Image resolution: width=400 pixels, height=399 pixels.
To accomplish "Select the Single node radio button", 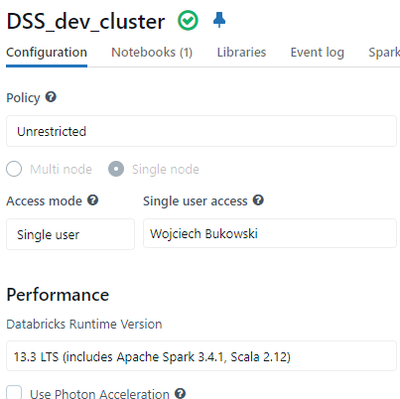I will (116, 169).
